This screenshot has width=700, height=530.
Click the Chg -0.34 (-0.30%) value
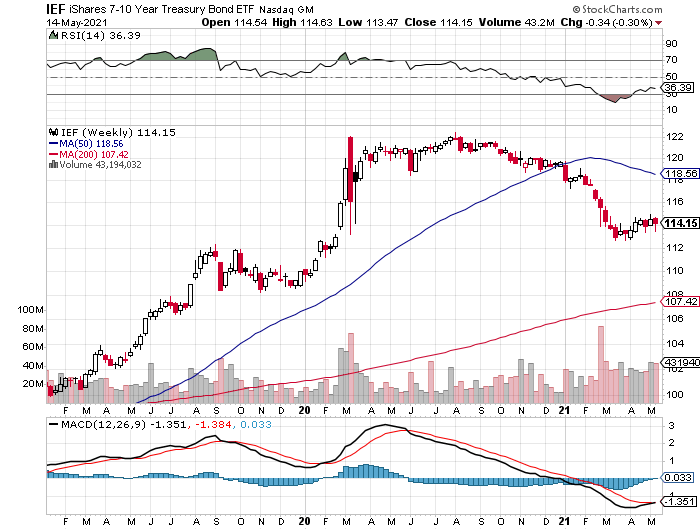pos(607,22)
